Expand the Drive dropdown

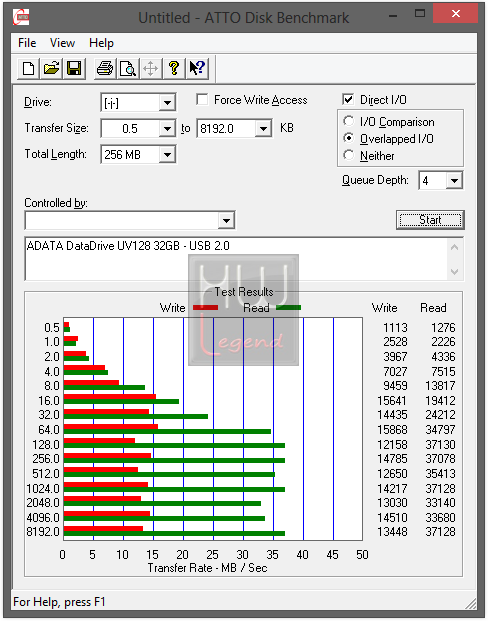[167, 103]
